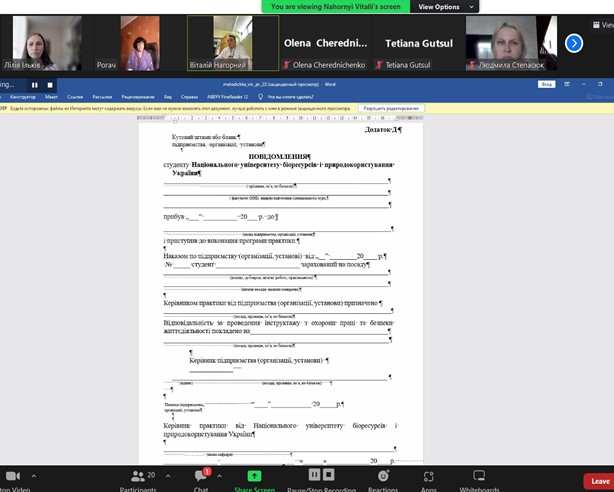The width and height of the screenshot is (614, 492).
Task: Click the green Share Screen icon
Action: pos(254,476)
